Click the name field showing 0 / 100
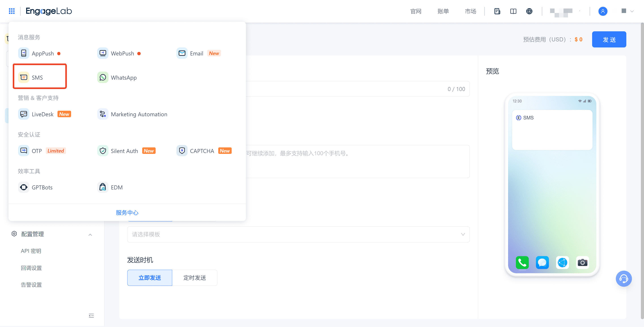The height and width of the screenshot is (327, 644). click(x=358, y=89)
